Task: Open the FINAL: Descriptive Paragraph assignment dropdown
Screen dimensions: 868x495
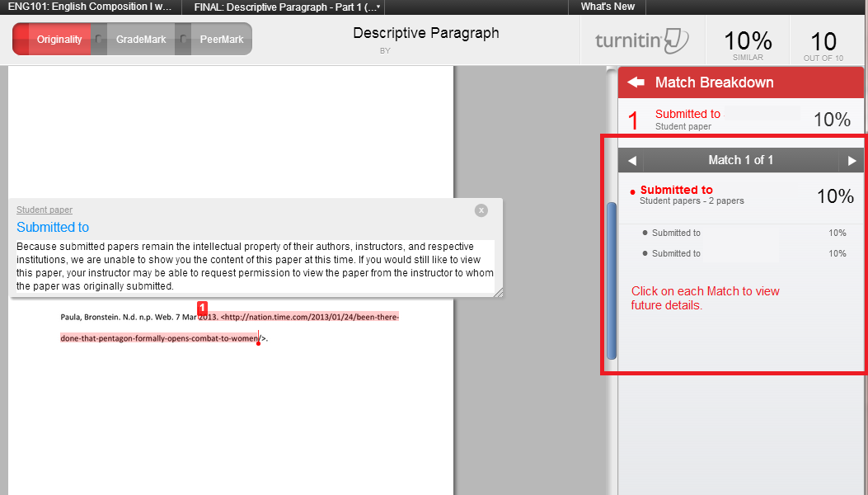Action: pos(287,7)
